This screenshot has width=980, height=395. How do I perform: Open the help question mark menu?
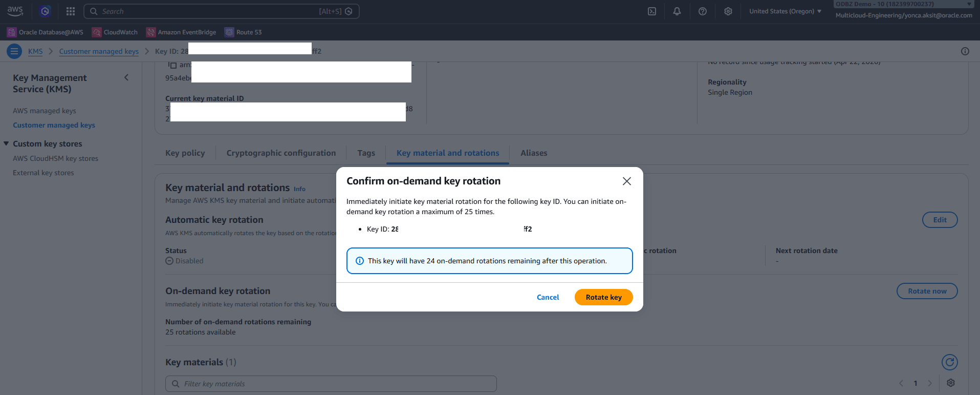tap(703, 11)
